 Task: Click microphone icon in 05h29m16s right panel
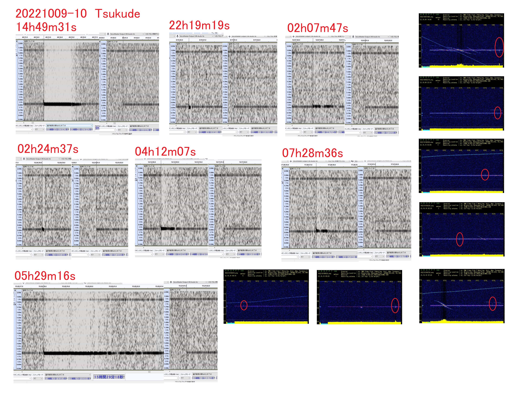pyautogui.click(x=171, y=282)
